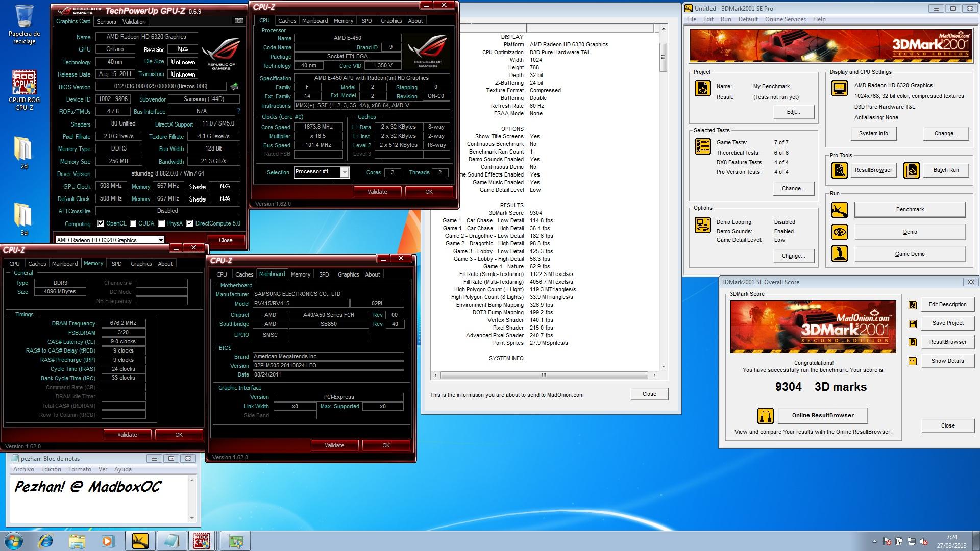This screenshot has width=980, height=551.
Task: Click the Project icon in 3DMark2001
Action: coord(702,88)
